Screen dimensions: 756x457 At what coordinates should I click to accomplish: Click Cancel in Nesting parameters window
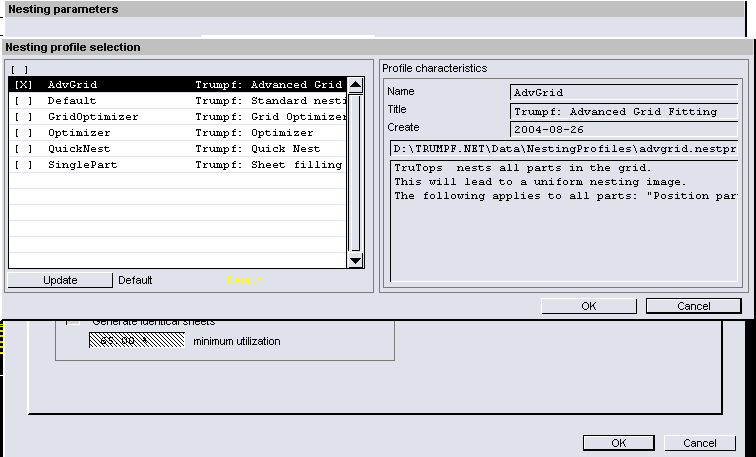point(700,443)
